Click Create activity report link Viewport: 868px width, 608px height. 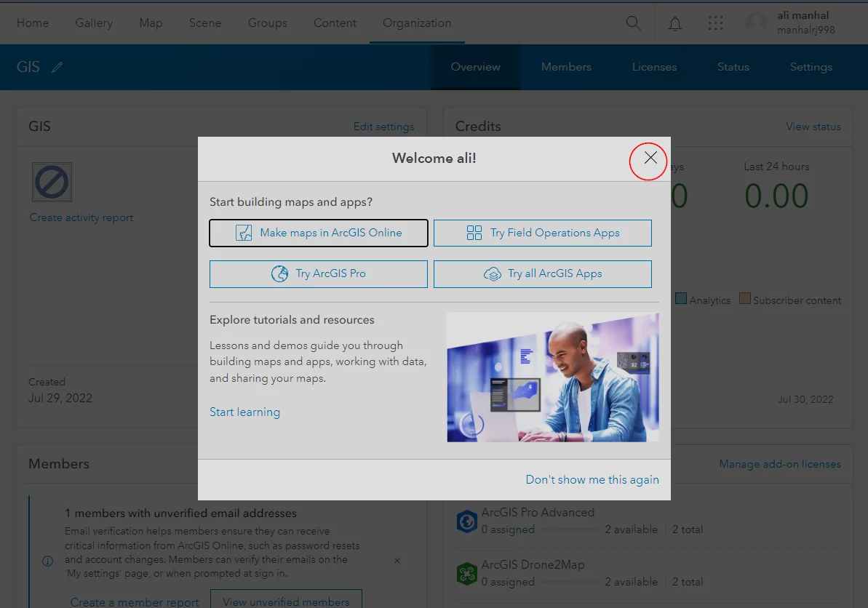(x=81, y=217)
